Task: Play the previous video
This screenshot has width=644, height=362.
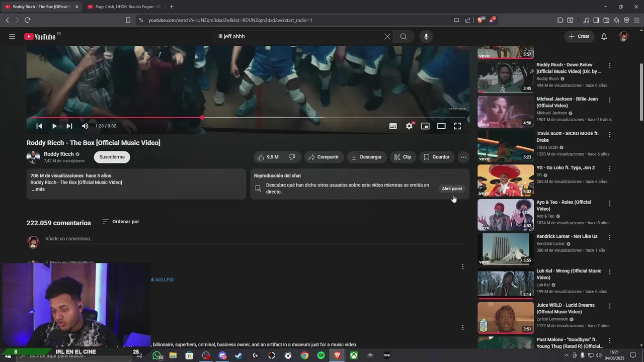Action: point(39,126)
